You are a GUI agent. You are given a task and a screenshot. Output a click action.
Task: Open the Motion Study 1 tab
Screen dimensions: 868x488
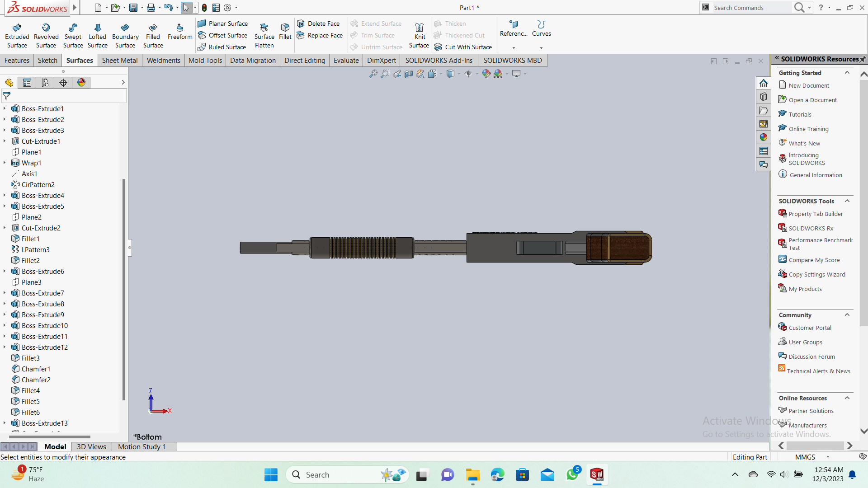(x=142, y=446)
